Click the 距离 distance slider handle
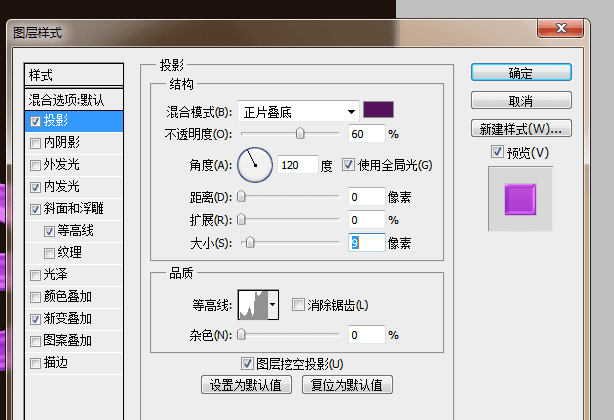Viewport: 614px width, 420px height. (241, 196)
